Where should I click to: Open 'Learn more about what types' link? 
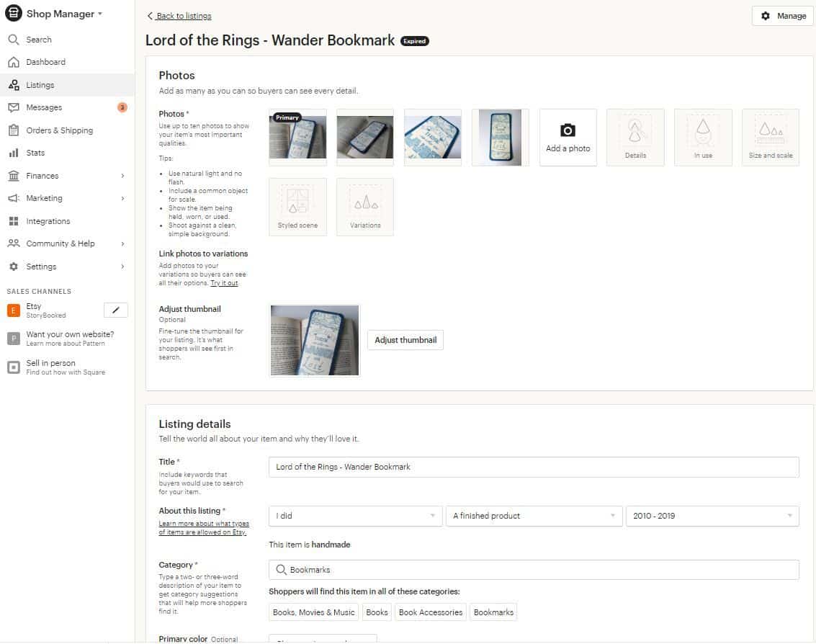click(x=204, y=528)
